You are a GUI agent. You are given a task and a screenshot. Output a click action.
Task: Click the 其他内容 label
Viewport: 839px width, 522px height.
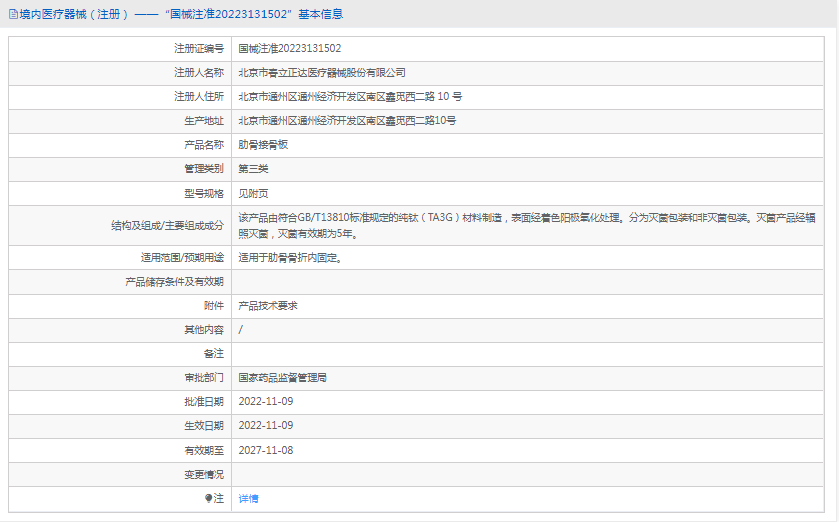tap(204, 330)
